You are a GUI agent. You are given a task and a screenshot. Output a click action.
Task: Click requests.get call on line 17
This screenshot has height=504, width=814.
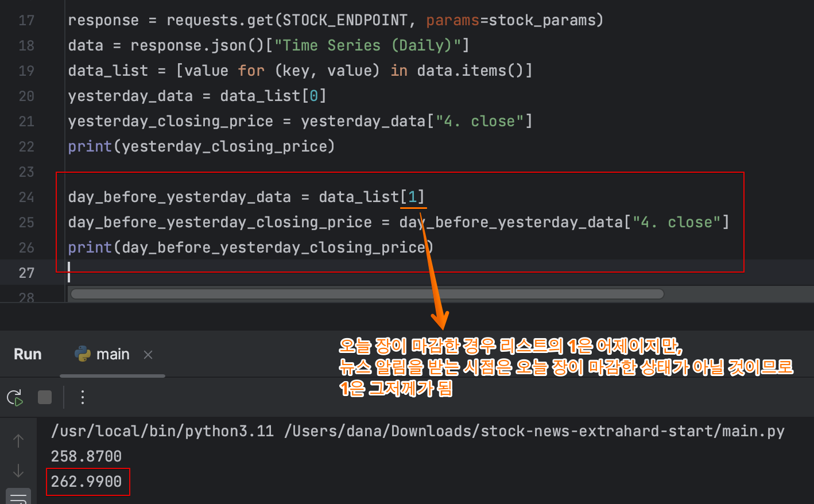point(220,21)
